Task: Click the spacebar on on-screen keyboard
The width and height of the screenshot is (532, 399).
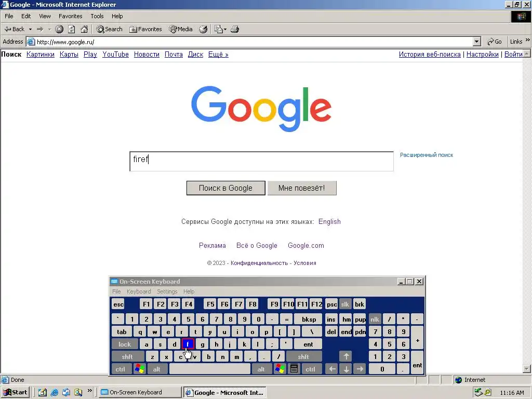Action: (210, 369)
